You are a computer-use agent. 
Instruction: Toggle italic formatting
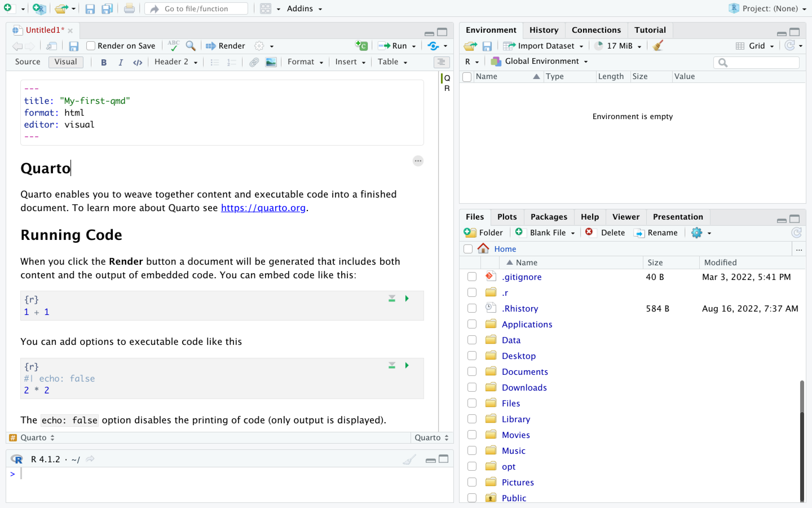[120, 62]
